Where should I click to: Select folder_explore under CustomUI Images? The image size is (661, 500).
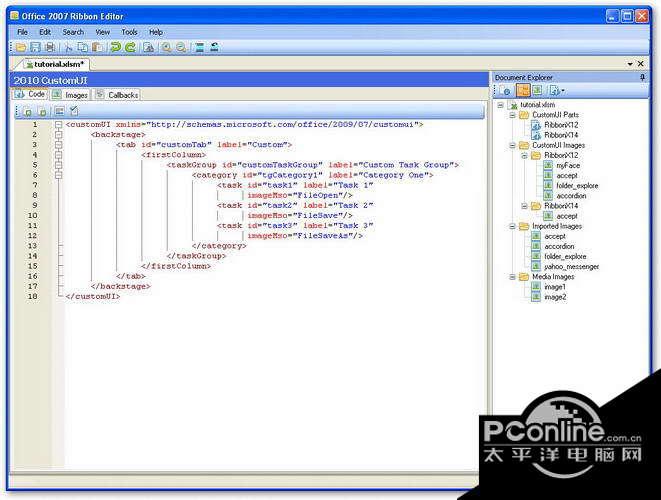[x=577, y=186]
